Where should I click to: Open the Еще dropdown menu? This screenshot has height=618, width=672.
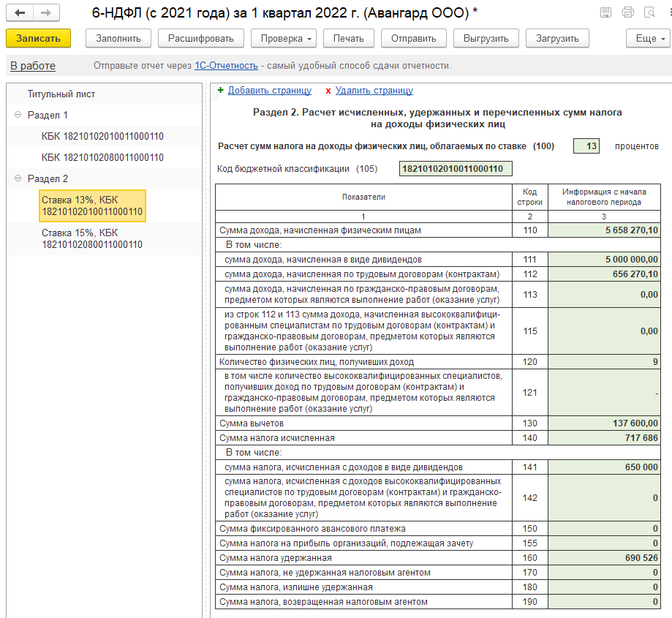point(648,38)
